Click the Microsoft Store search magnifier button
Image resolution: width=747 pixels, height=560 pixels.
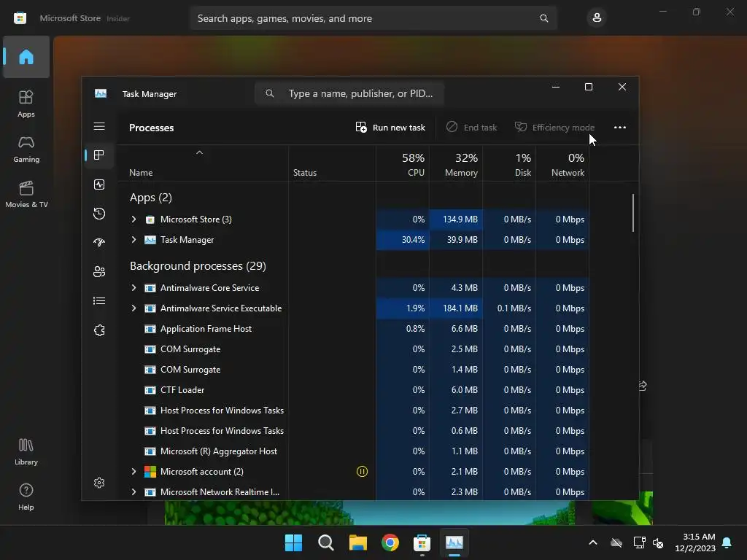[x=543, y=18]
